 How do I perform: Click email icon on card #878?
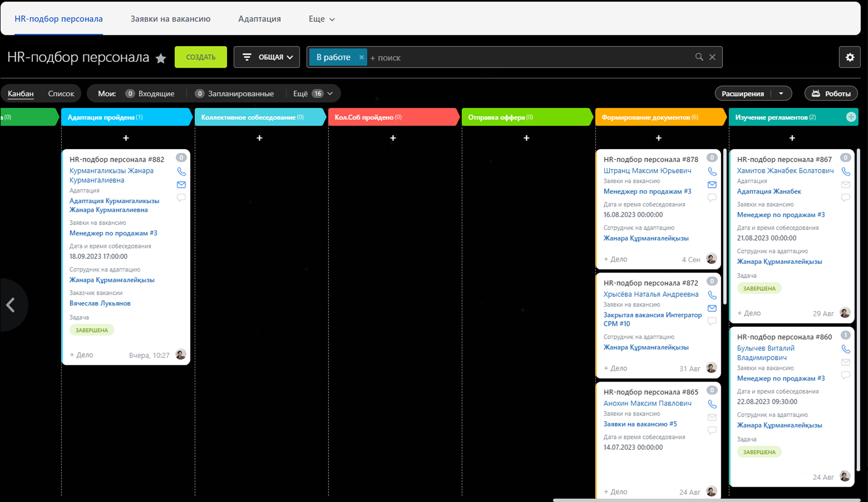(x=712, y=185)
